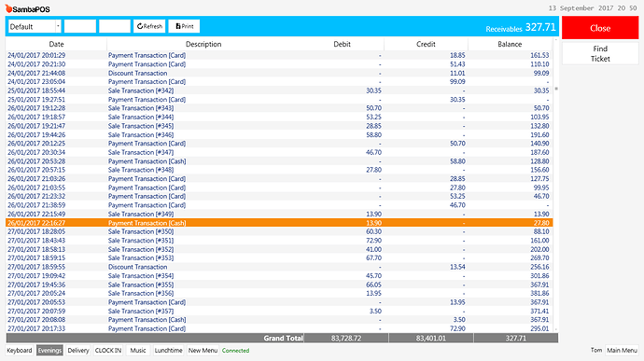
Task: Select Sale Transaction [#348] row
Action: (x=279, y=170)
